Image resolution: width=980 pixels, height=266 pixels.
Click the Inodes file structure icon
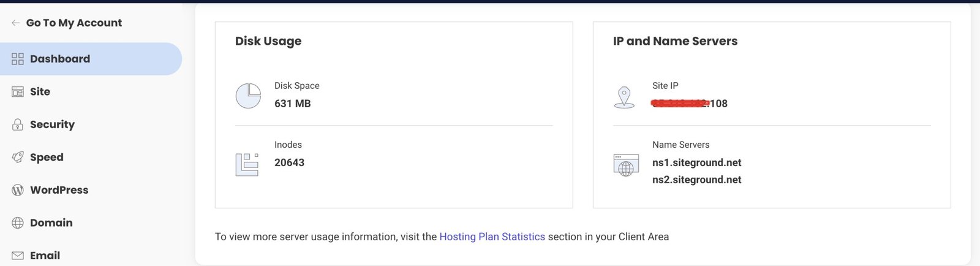(247, 164)
